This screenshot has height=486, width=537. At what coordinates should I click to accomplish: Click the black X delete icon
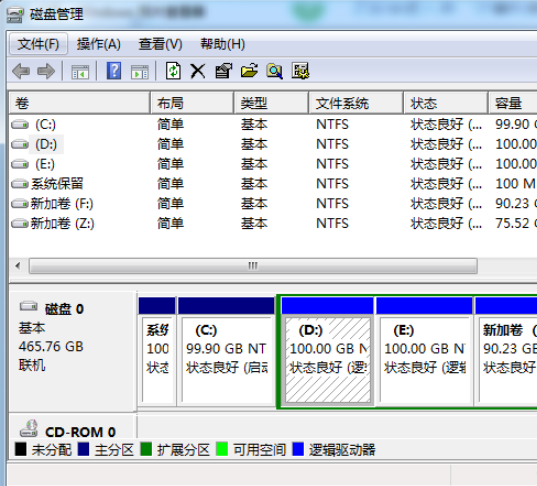point(198,71)
